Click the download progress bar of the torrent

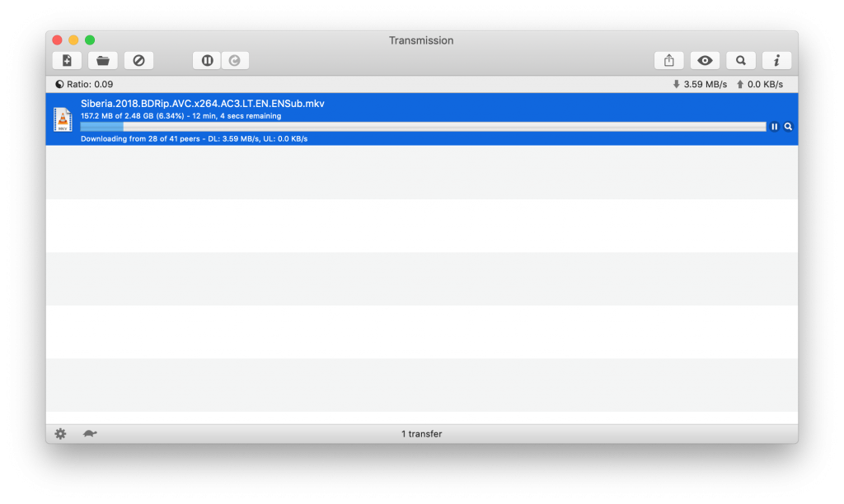coord(422,127)
